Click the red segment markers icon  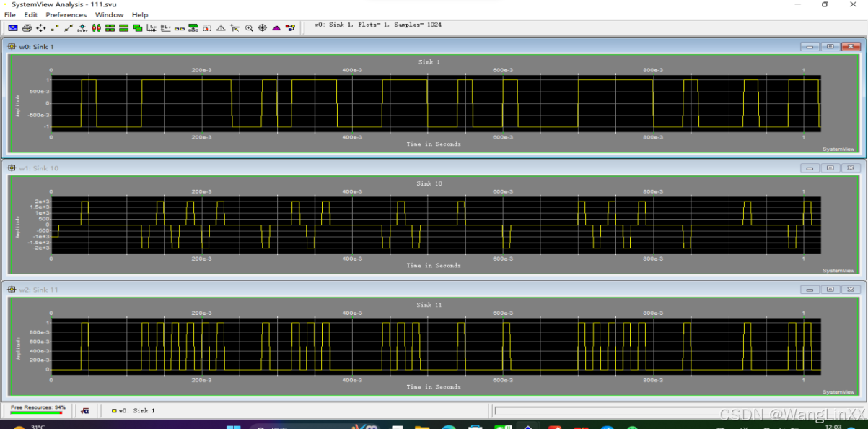pyautogui.click(x=96, y=28)
